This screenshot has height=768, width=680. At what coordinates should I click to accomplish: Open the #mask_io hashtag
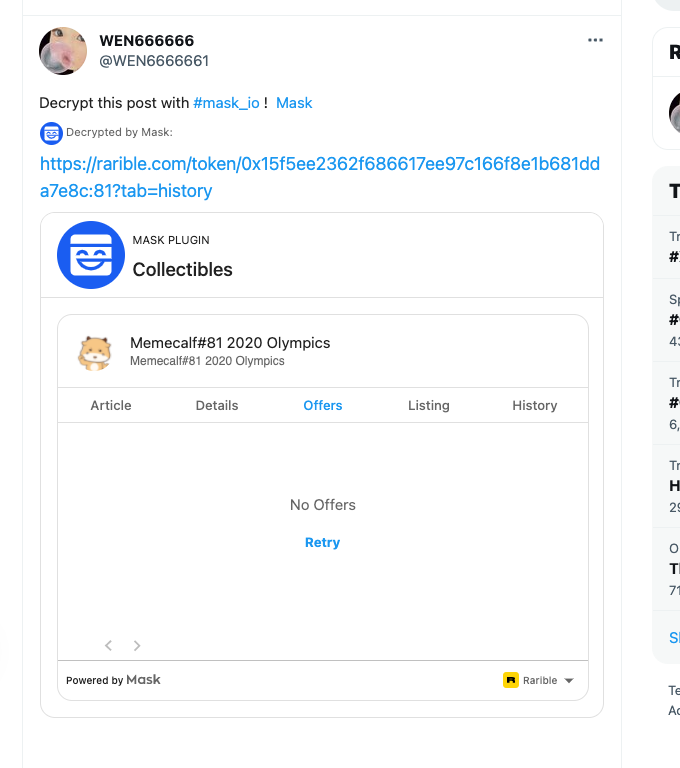(226, 103)
